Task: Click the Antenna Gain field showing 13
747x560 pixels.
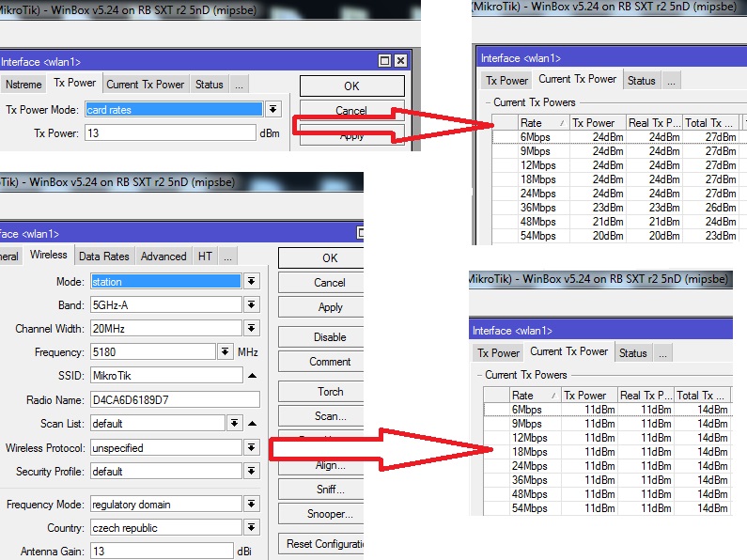Action: (x=162, y=551)
